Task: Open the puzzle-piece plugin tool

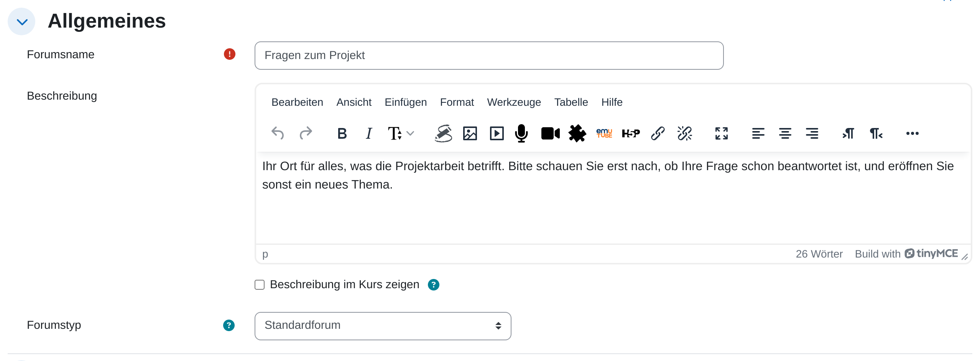Action: [577, 133]
